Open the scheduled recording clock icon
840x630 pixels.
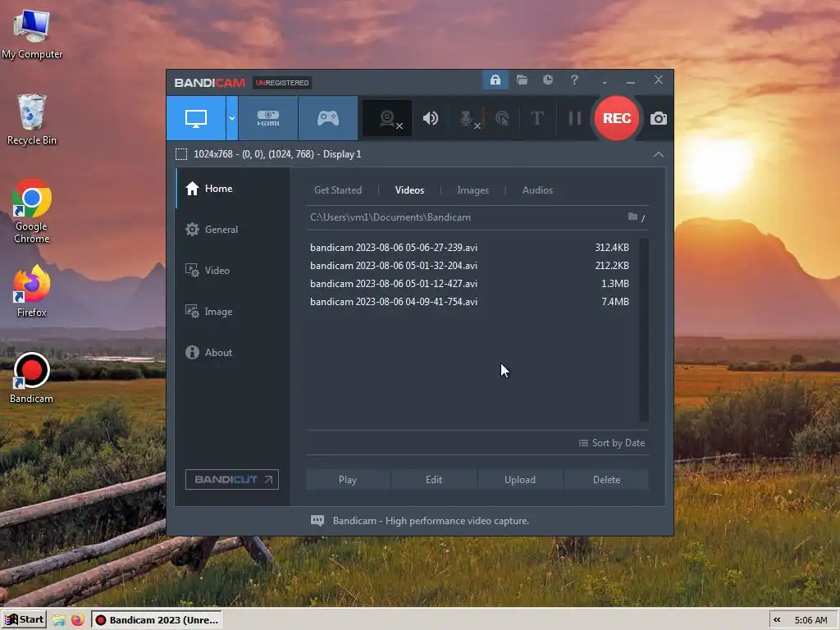pos(547,80)
